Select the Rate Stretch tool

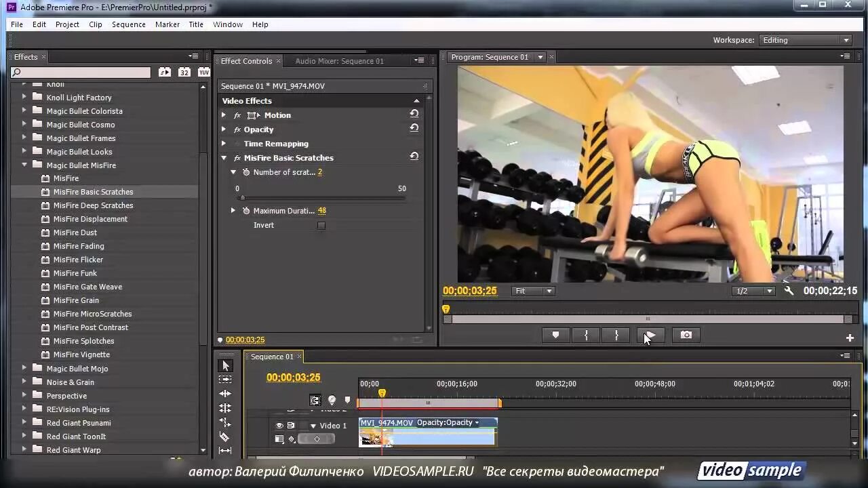coord(226,422)
